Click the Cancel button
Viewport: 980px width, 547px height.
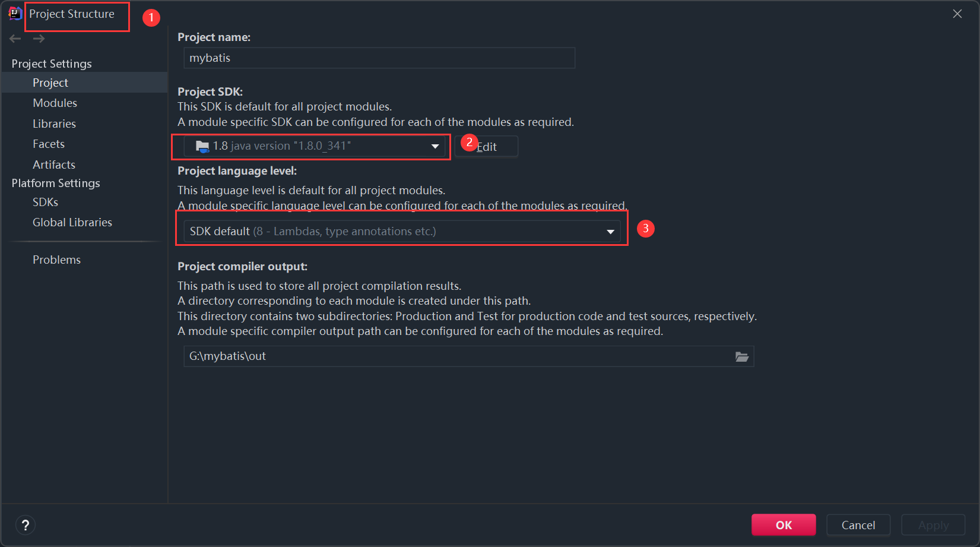click(858, 525)
